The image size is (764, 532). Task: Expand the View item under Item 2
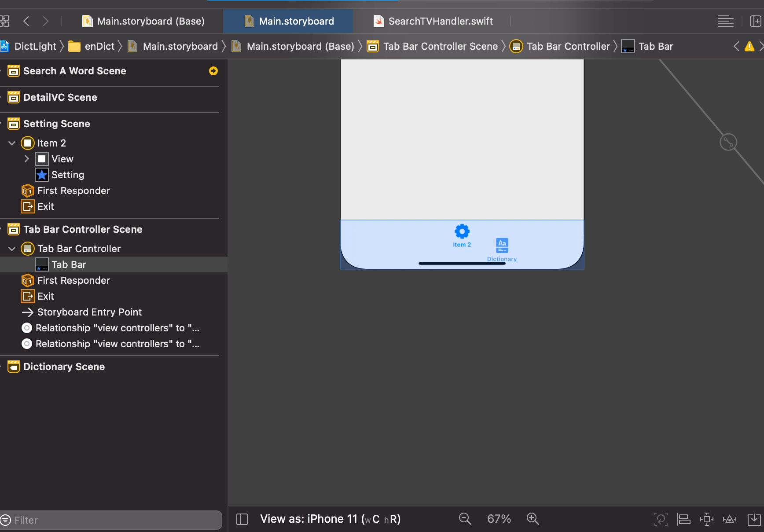click(x=26, y=159)
